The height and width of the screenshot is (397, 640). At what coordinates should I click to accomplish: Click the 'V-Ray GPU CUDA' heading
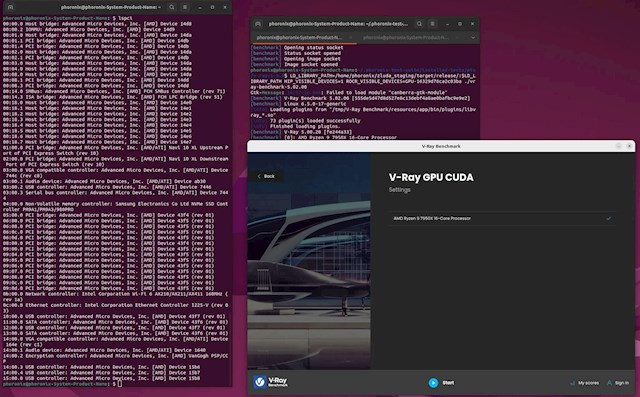pyautogui.click(x=431, y=177)
